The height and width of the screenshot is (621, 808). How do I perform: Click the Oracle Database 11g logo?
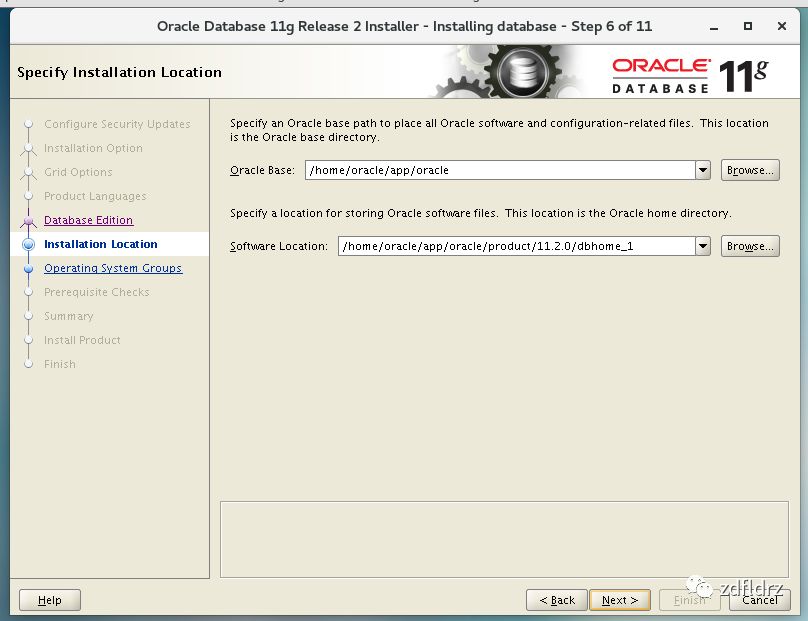pos(690,76)
